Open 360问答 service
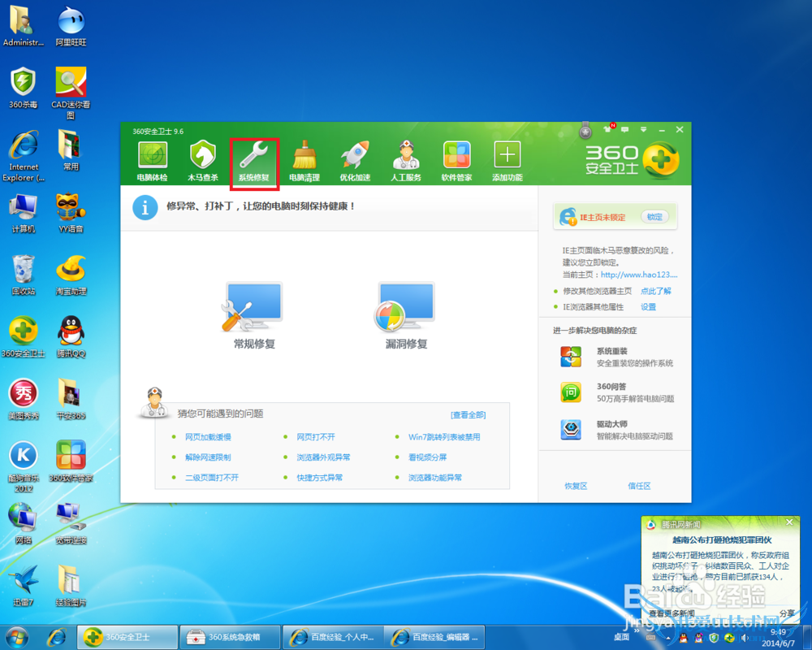812x650 pixels. coord(616,392)
